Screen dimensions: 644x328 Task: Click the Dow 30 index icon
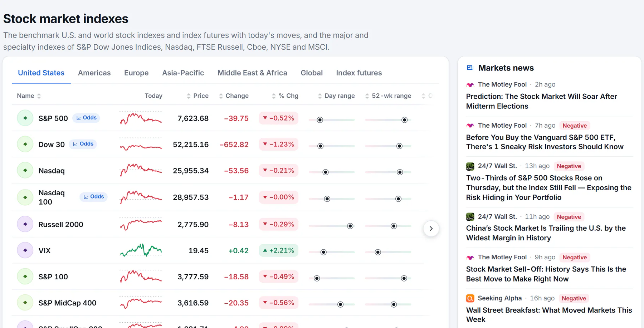click(x=25, y=144)
